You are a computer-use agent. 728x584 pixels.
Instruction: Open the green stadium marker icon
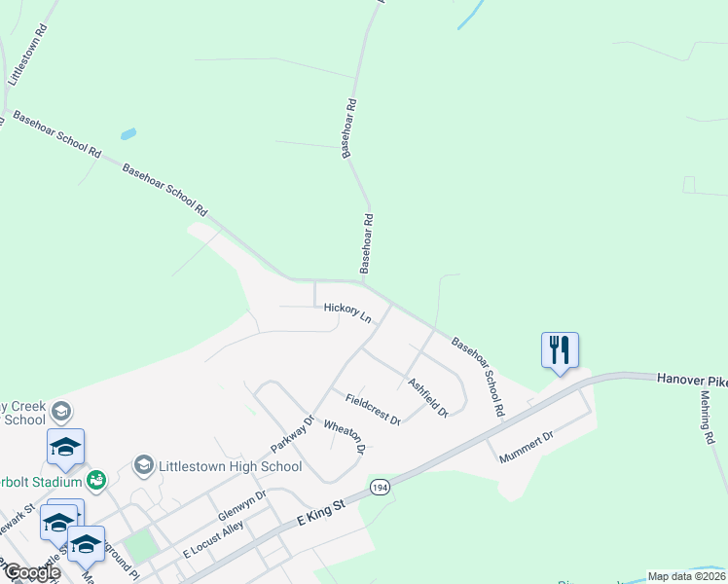(96, 481)
